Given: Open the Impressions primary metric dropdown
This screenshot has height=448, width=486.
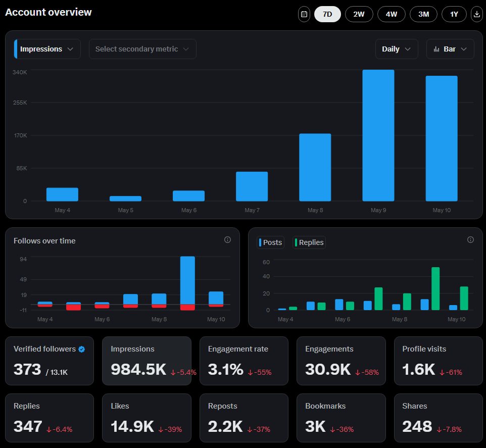Looking at the screenshot, I should tap(47, 49).
